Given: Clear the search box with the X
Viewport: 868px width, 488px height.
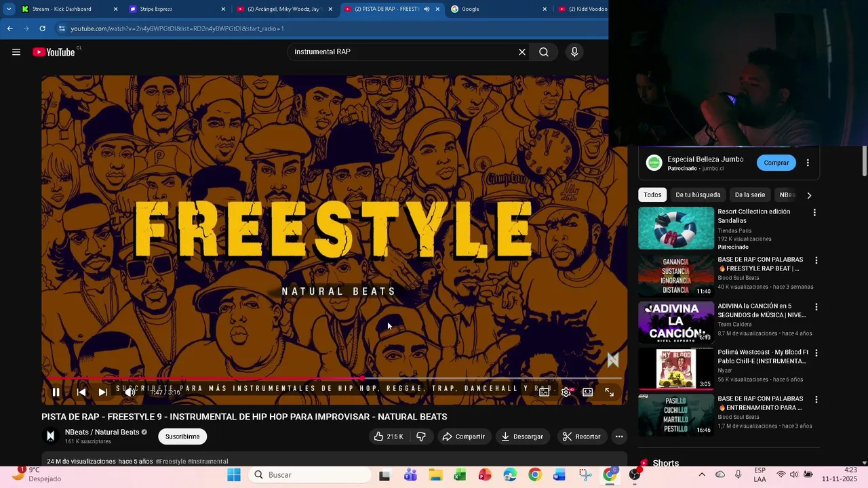Looking at the screenshot, I should coord(522,52).
